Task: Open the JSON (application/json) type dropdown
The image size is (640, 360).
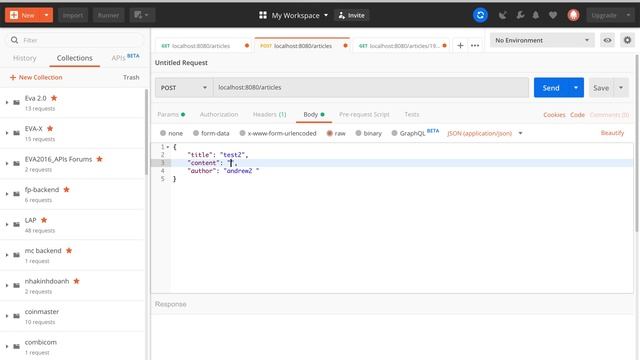Action: click(x=484, y=133)
